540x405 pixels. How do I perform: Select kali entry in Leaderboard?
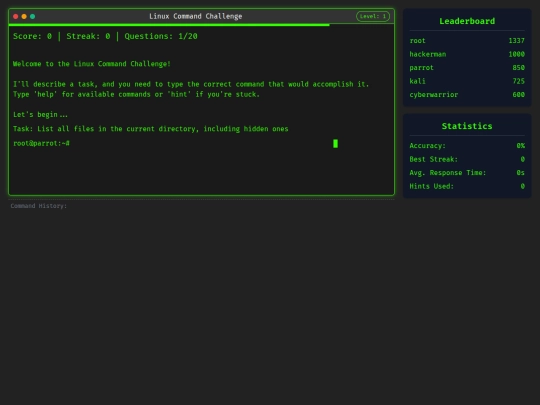[x=467, y=81]
